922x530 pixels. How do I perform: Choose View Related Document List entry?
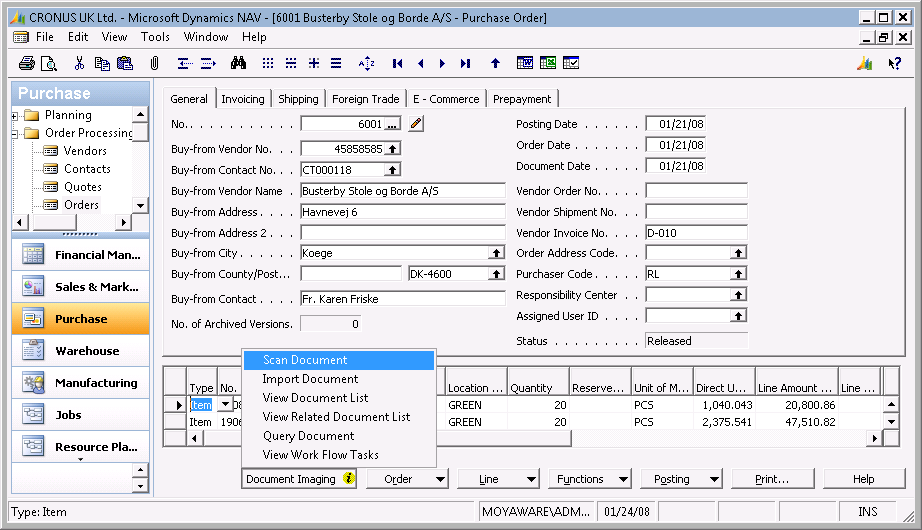(339, 417)
